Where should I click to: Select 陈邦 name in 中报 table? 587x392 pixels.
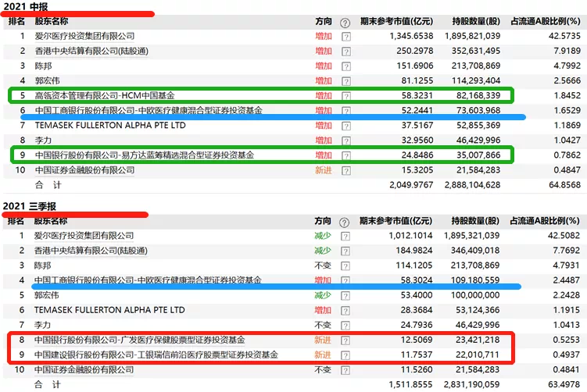click(x=43, y=66)
